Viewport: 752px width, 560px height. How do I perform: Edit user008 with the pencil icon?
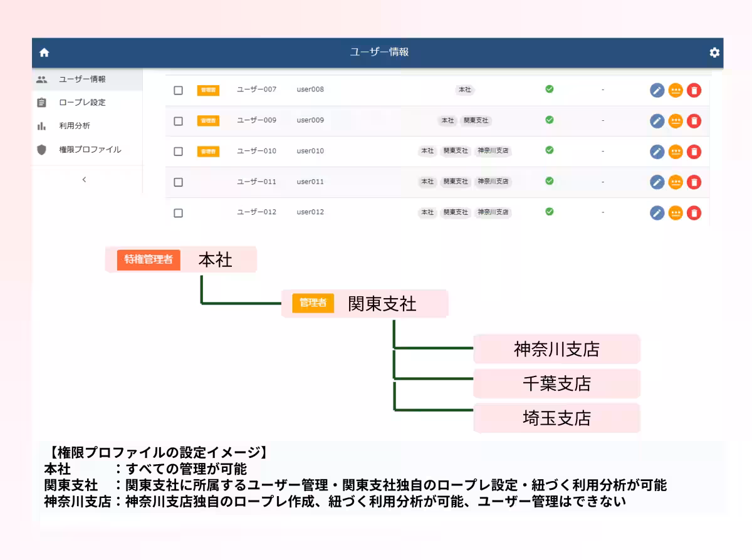[x=657, y=90]
